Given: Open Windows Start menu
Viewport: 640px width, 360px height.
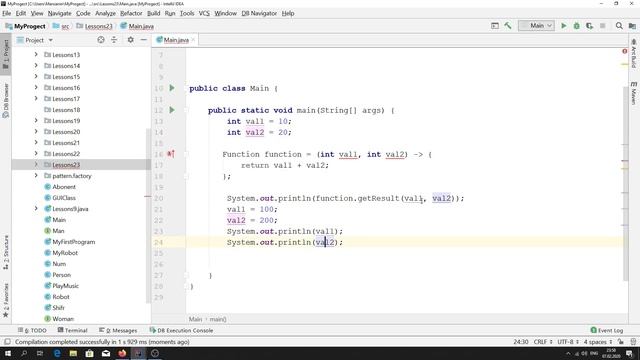Looking at the screenshot, I should (8, 353).
